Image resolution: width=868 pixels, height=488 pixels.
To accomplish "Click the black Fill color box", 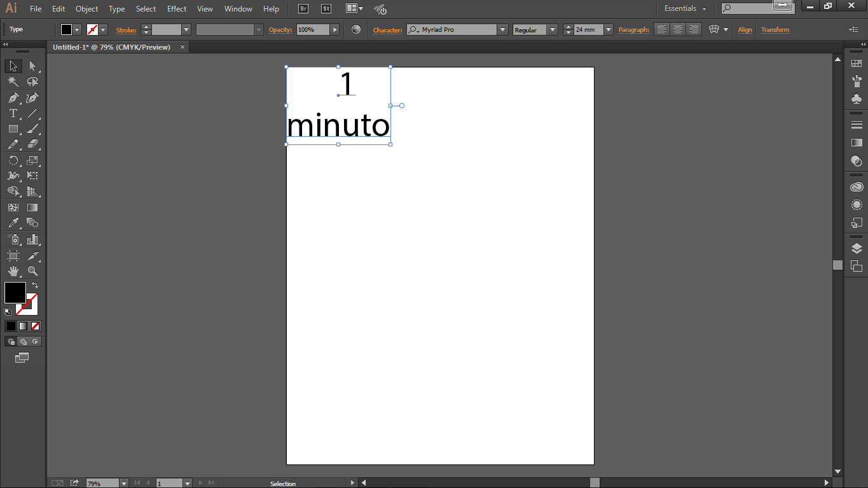I will click(x=15, y=293).
